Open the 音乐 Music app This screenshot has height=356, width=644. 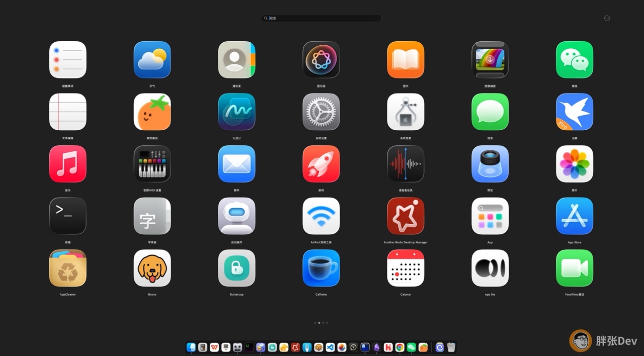point(68,164)
